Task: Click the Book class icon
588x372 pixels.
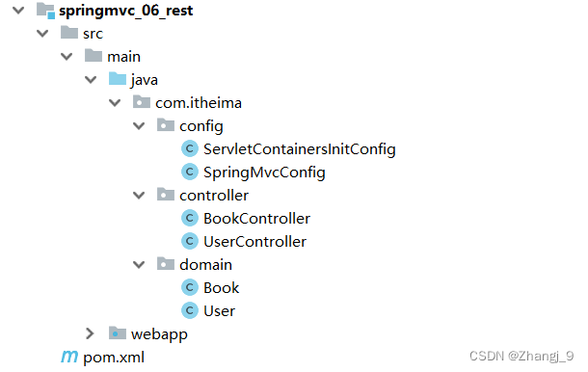Action: [190, 287]
